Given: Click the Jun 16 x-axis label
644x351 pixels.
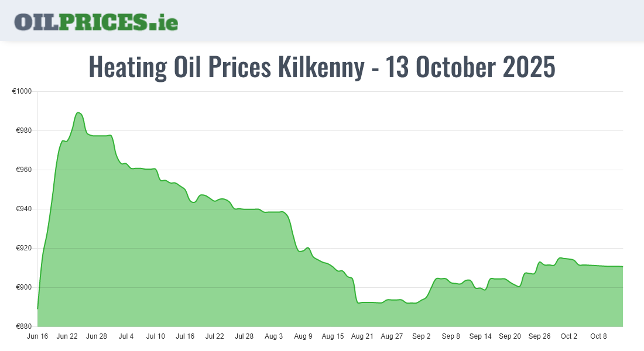Looking at the screenshot, I should coord(37,336).
